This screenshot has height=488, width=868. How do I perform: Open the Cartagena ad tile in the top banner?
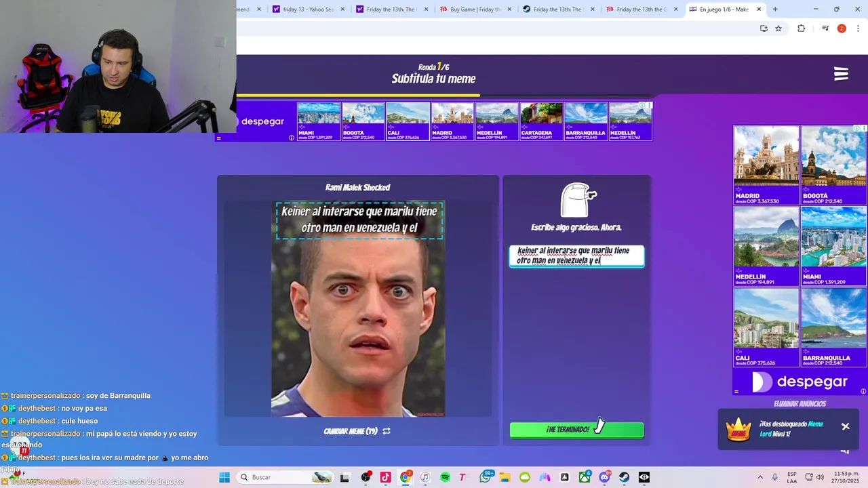541,121
